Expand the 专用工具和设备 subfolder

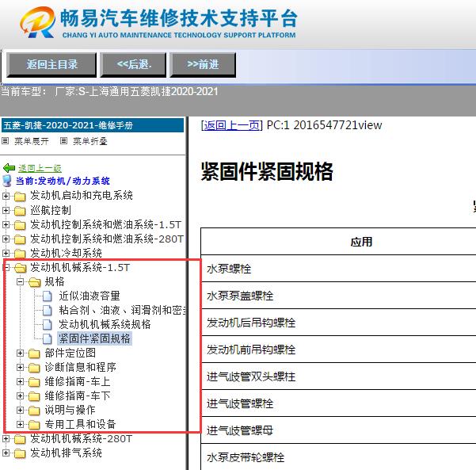20,424
